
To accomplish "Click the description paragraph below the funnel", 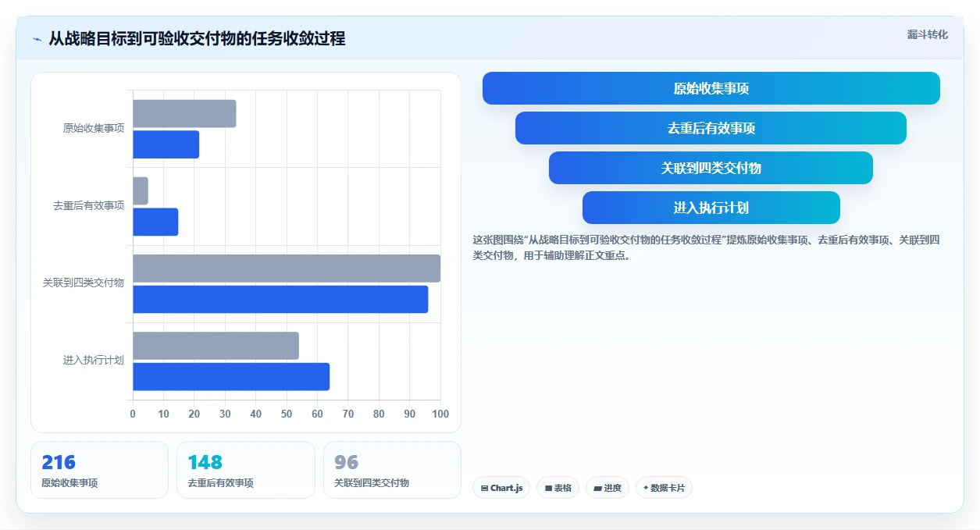I will (707, 247).
